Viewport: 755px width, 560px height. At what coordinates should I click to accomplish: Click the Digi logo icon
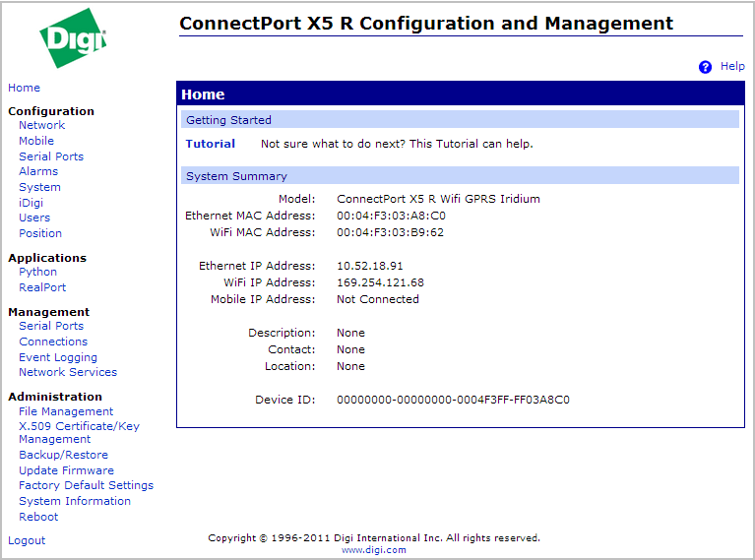[x=72, y=39]
